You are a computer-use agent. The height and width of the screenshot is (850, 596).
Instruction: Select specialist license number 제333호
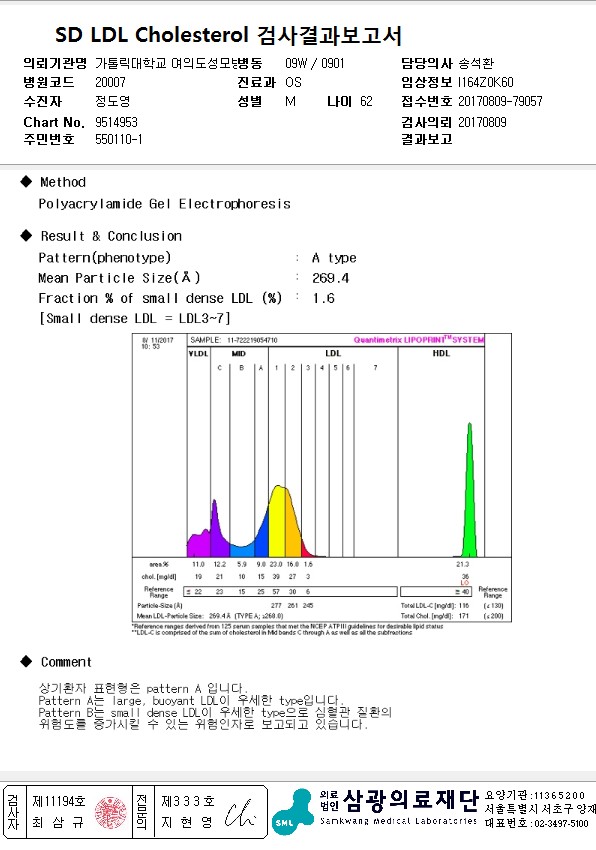[x=188, y=801]
